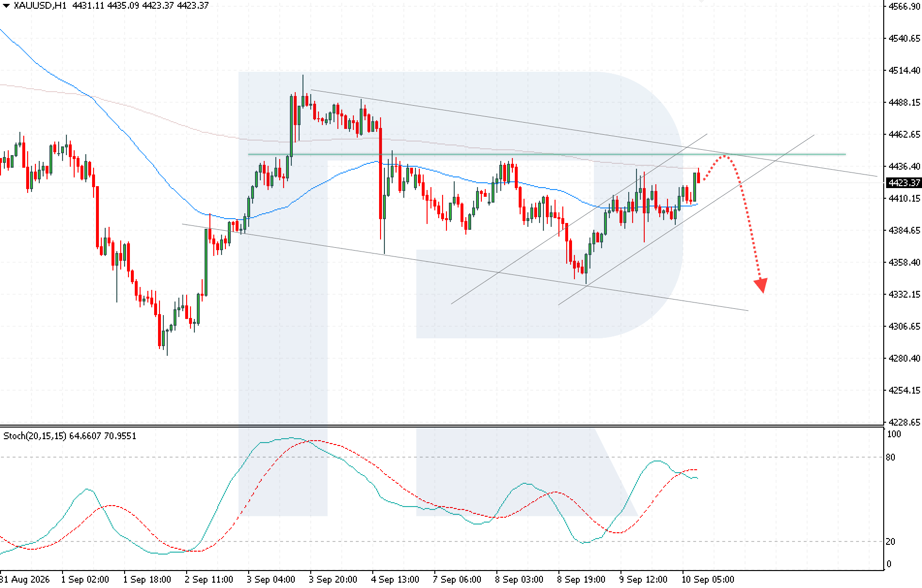The width and height of the screenshot is (922, 588).
Task: Click the 20 level on stochastic scale
Action: pos(890,541)
